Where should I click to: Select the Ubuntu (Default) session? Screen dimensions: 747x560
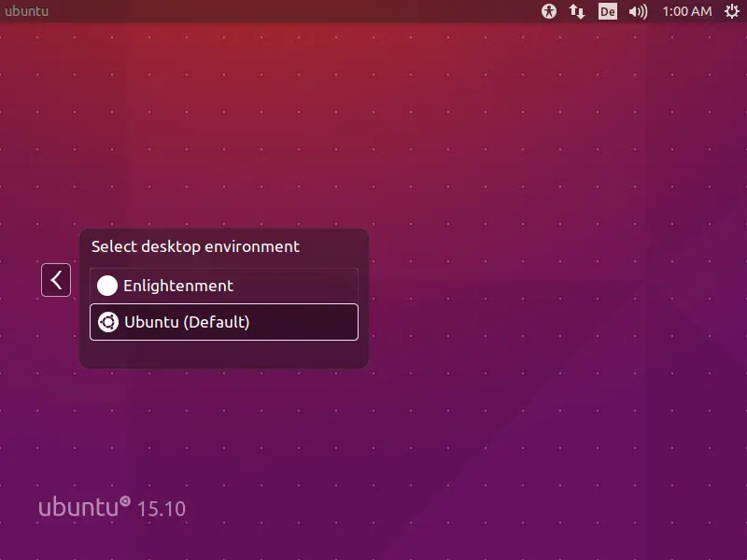tap(224, 322)
